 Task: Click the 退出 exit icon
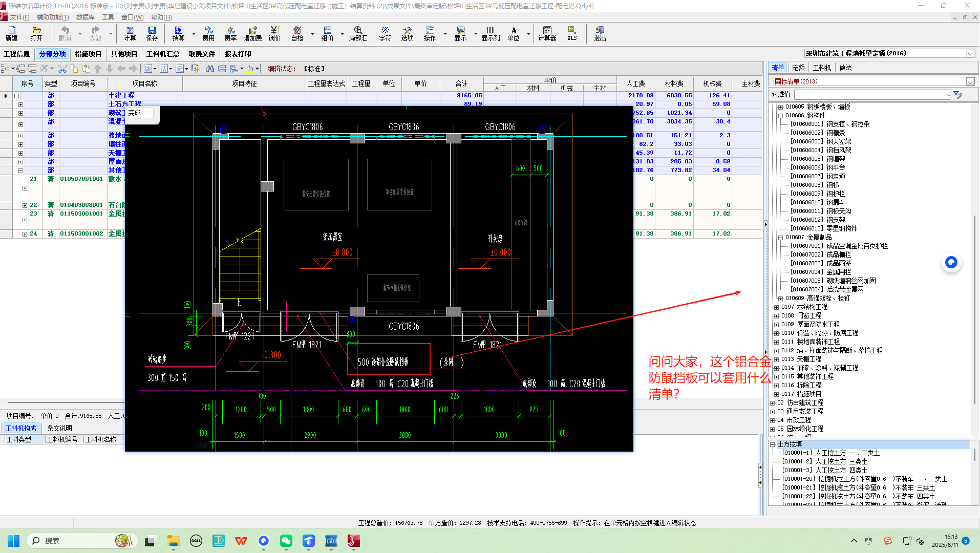[600, 34]
